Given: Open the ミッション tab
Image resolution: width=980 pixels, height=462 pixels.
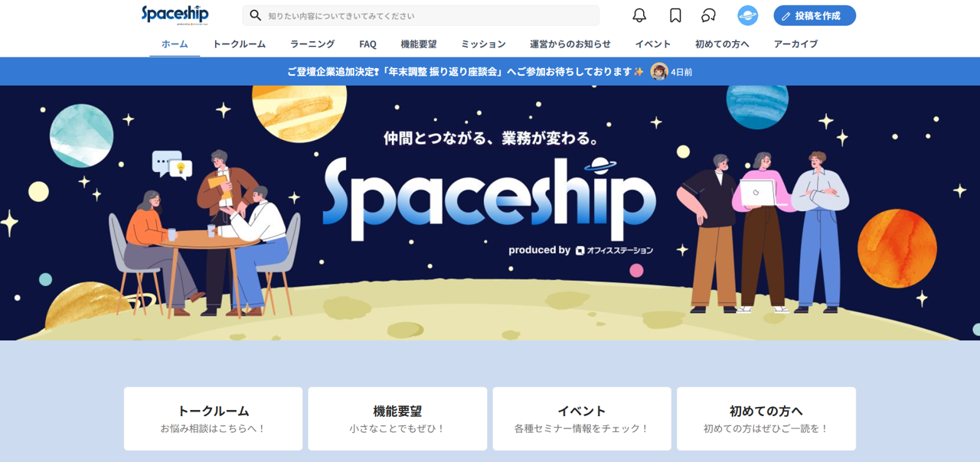Looking at the screenshot, I should tap(483, 44).
